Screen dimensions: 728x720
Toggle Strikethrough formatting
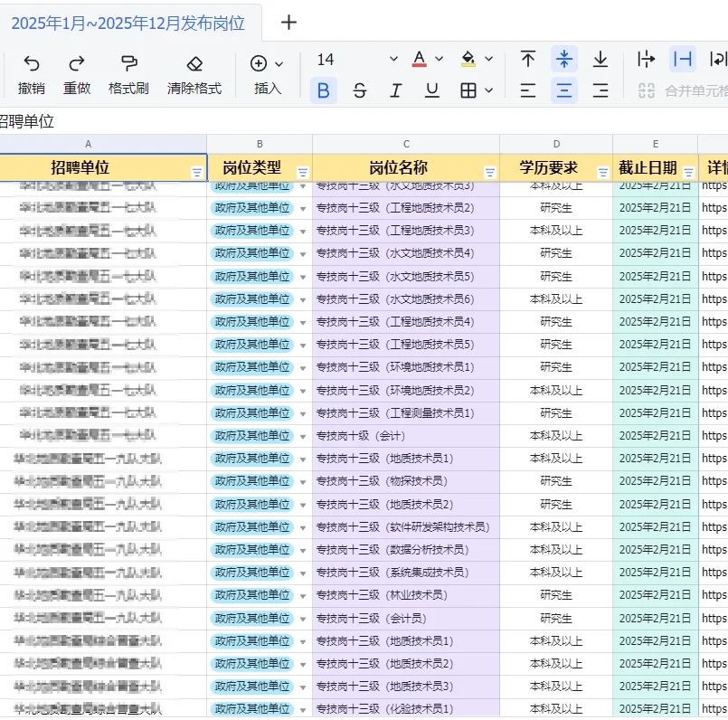pos(360,90)
